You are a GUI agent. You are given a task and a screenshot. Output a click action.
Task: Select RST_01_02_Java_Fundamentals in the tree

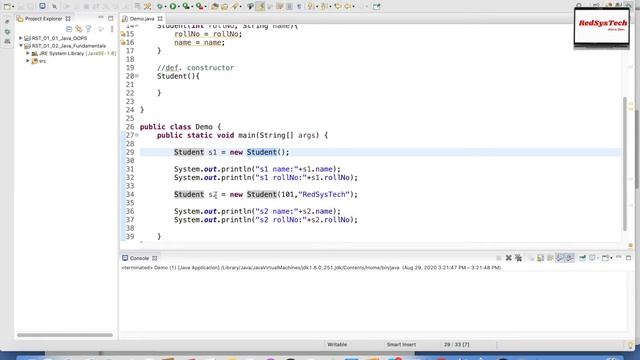point(69,46)
